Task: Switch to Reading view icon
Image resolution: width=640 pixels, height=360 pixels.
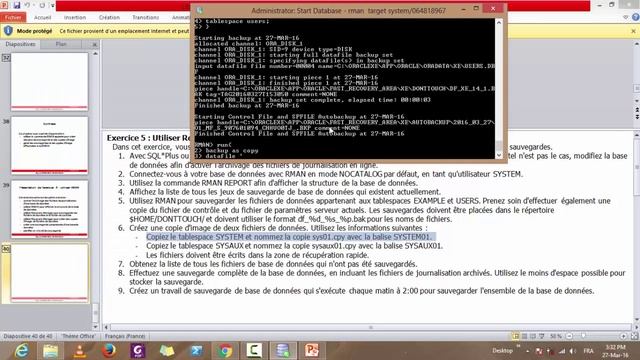Action: (x=533, y=336)
